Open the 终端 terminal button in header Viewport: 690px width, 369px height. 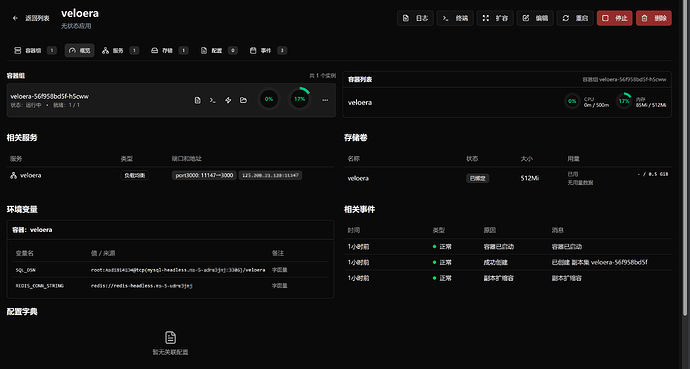(x=455, y=18)
